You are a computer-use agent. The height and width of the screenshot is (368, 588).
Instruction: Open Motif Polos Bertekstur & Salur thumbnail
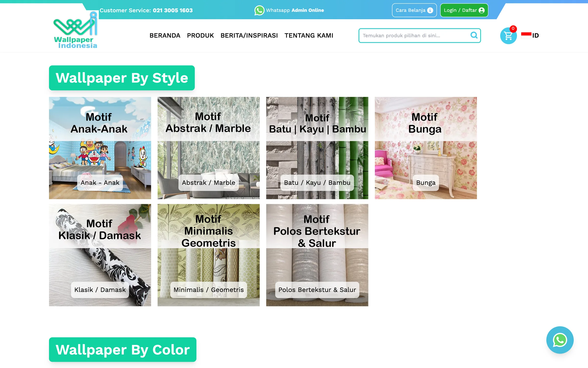(x=317, y=255)
